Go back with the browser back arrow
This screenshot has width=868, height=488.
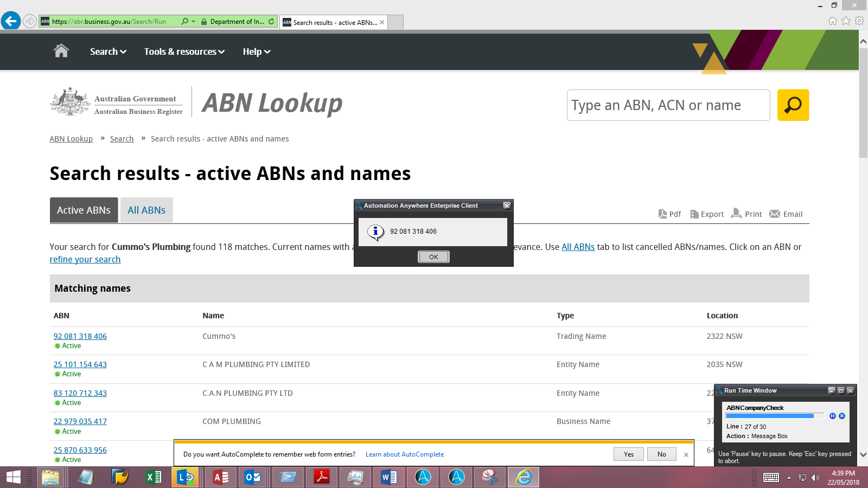pyautogui.click(x=11, y=21)
